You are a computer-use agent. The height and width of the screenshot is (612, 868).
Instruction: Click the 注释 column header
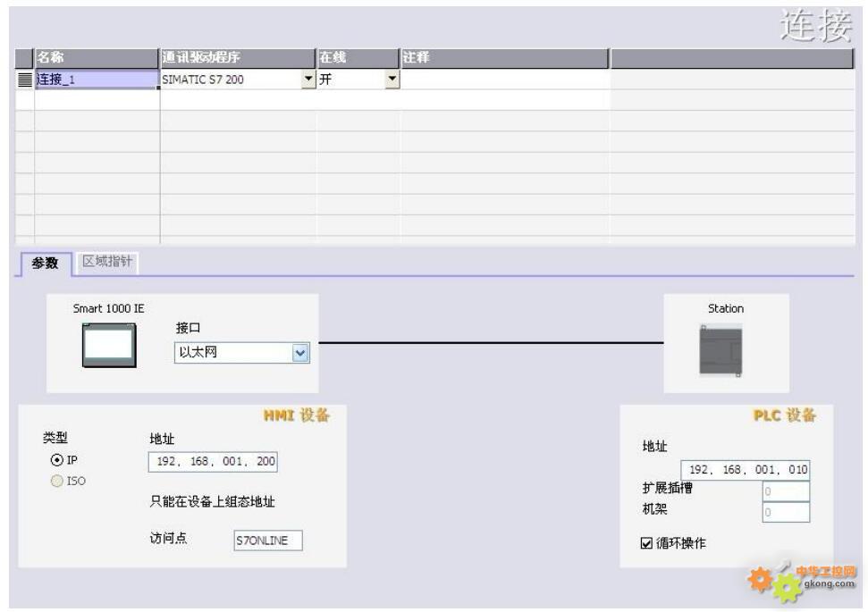click(504, 57)
